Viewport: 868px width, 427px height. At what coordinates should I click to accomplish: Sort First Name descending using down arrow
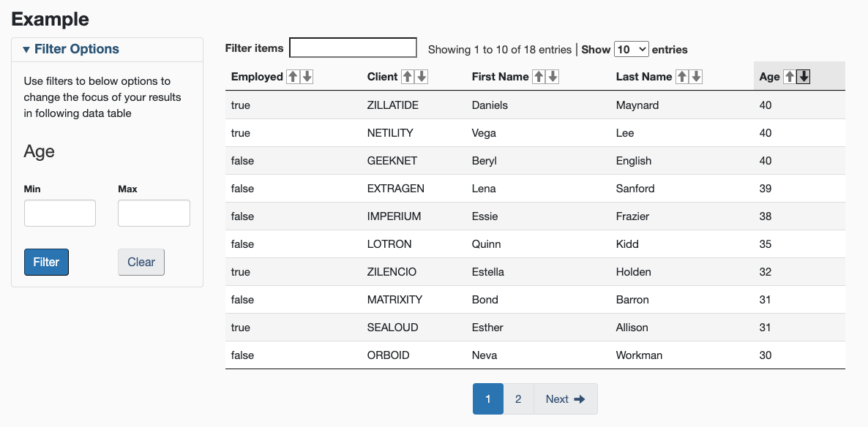(552, 76)
